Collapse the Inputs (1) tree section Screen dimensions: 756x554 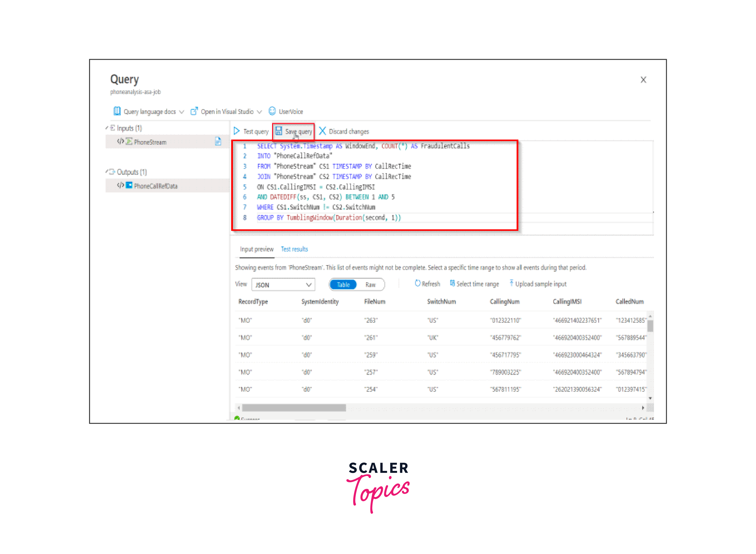point(107,128)
